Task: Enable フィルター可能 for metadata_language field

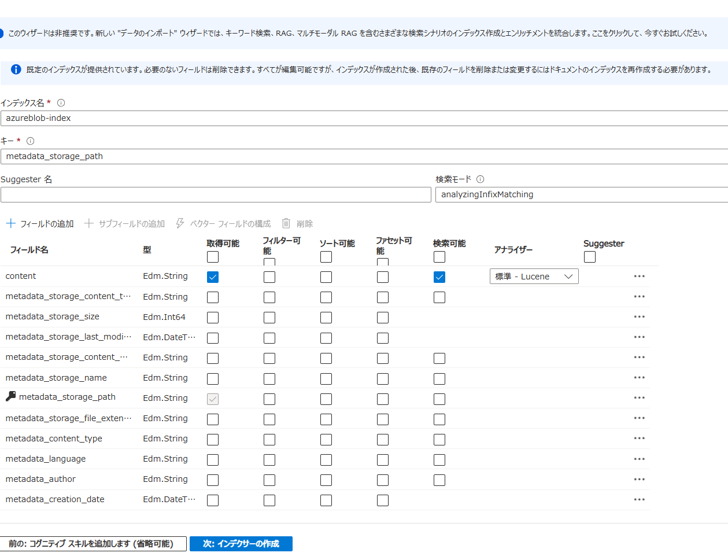Action: pos(269,460)
